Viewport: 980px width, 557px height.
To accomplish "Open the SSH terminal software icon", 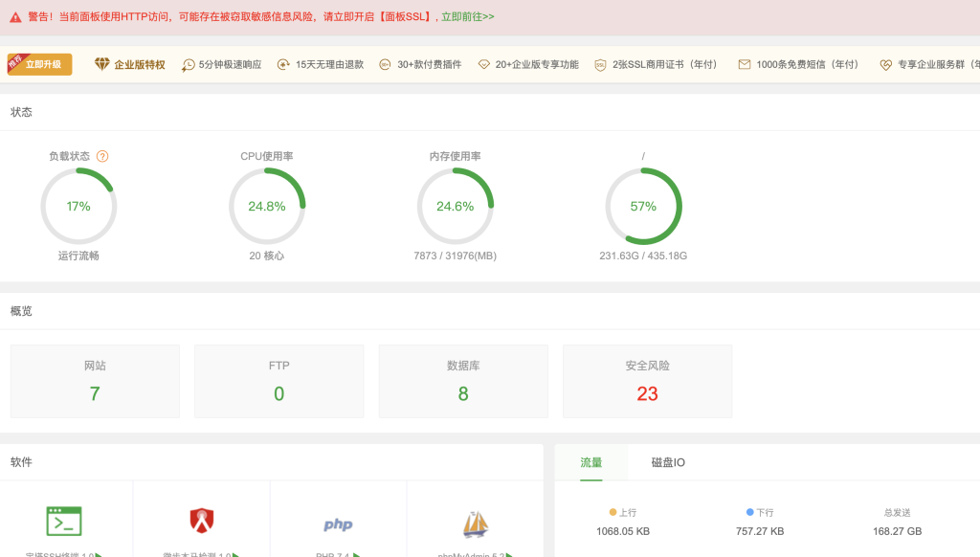I will click(x=64, y=522).
